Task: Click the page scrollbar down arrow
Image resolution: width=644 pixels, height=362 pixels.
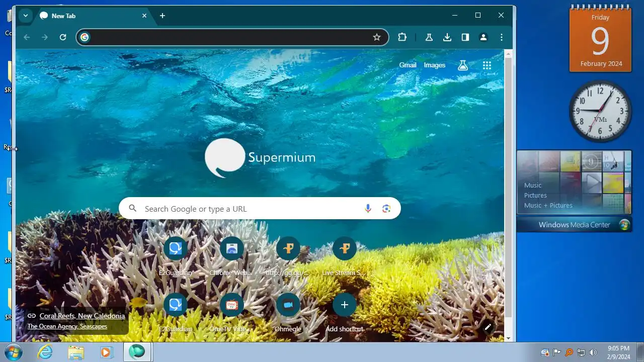Action: (x=508, y=338)
